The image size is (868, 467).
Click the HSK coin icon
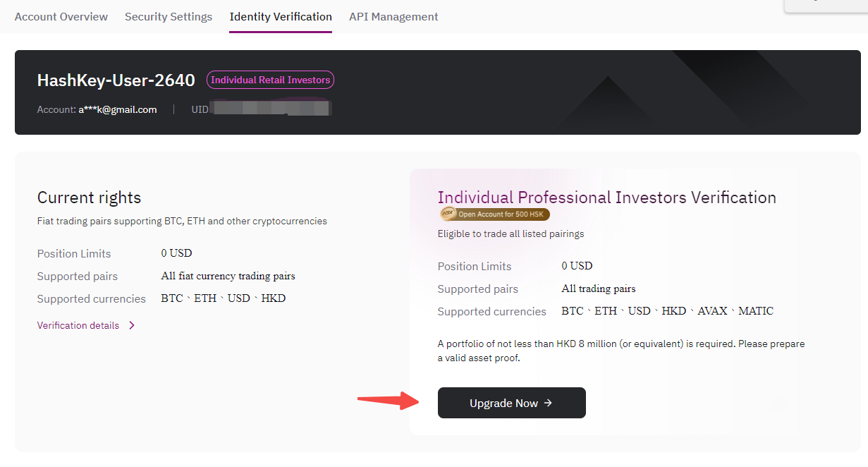(x=448, y=214)
